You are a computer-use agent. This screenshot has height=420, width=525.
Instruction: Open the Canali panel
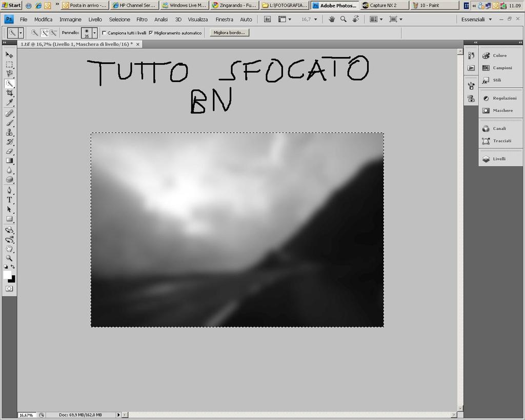(499, 128)
